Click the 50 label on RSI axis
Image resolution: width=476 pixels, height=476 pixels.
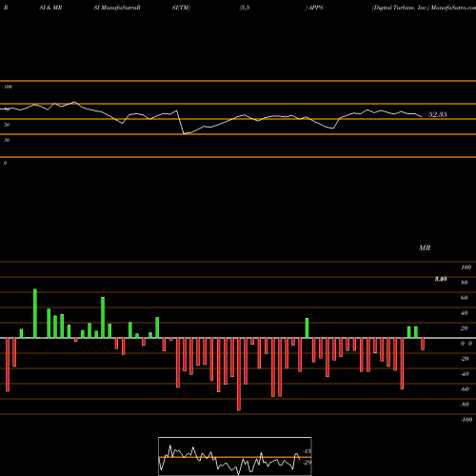pyautogui.click(x=7, y=125)
